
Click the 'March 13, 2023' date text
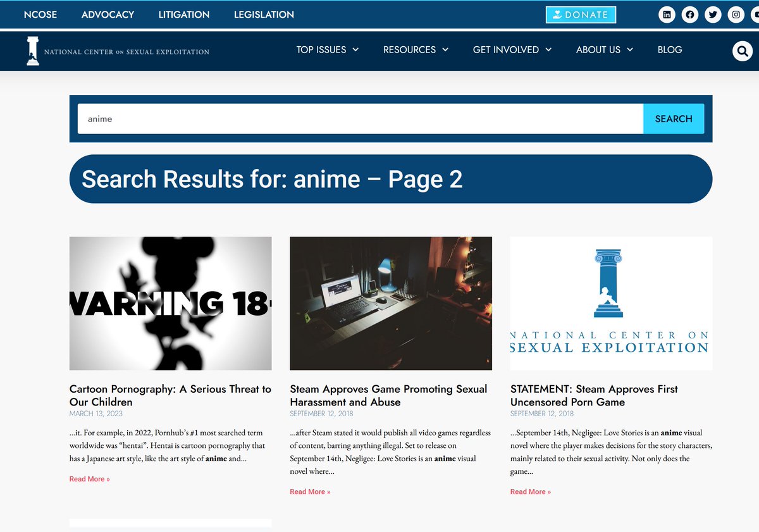coord(96,414)
